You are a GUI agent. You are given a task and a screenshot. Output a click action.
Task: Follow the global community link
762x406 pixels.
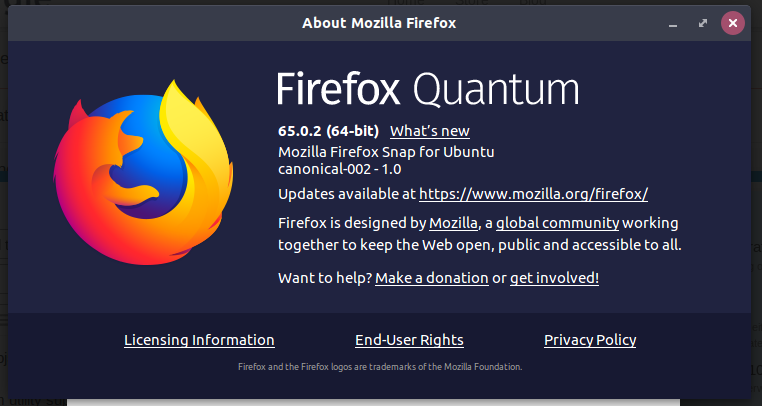[x=557, y=223]
